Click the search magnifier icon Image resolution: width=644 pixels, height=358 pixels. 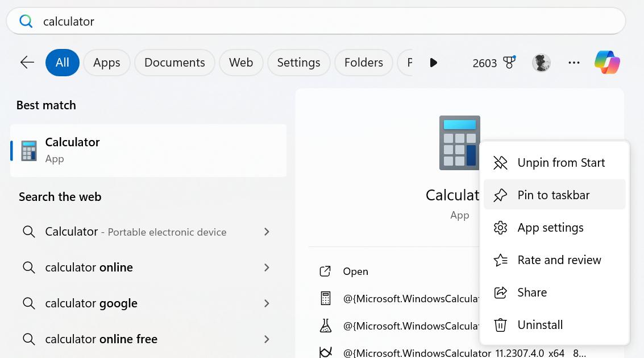click(26, 20)
